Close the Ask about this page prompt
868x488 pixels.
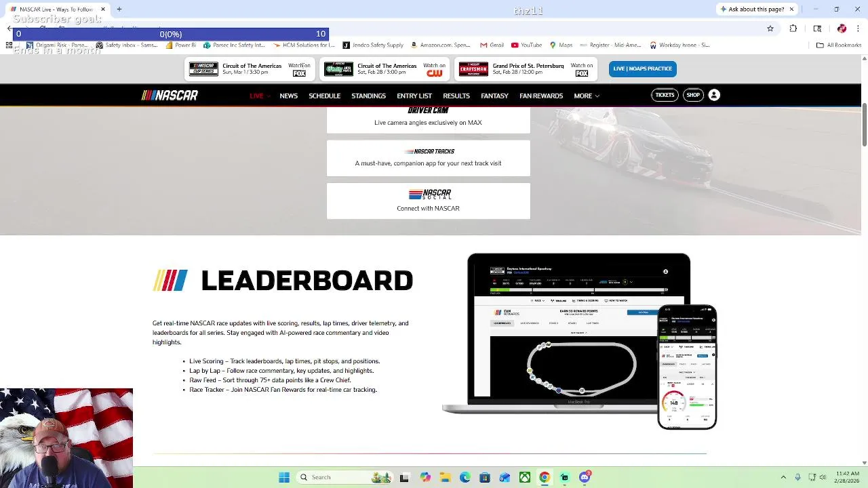pos(791,9)
